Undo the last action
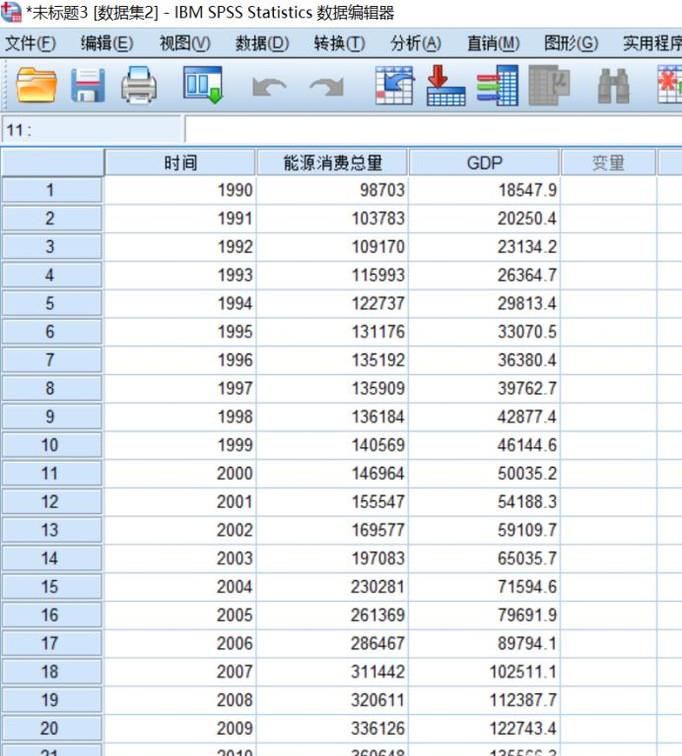Image resolution: width=682 pixels, height=756 pixels. coord(269,87)
